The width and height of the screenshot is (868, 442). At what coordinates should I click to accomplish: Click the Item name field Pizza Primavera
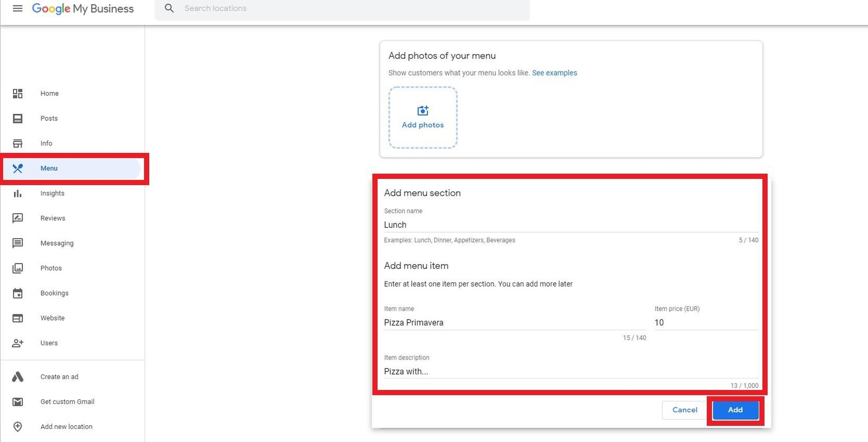(515, 322)
